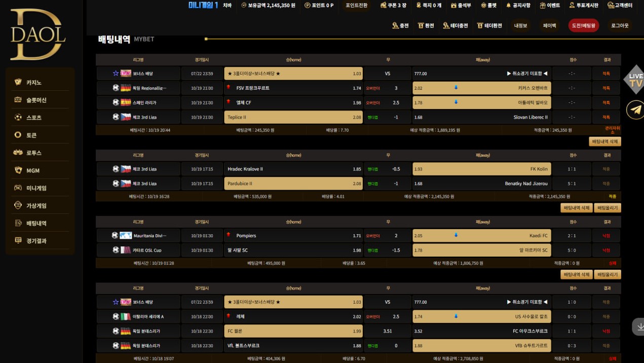Select 스포츠 in the sidebar
The image size is (644, 363).
point(34,118)
